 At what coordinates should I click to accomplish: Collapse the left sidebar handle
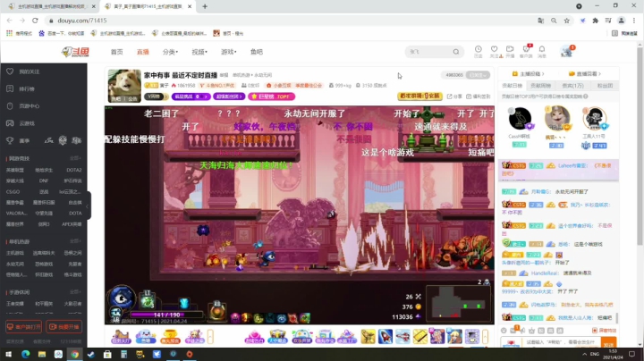tap(88, 206)
